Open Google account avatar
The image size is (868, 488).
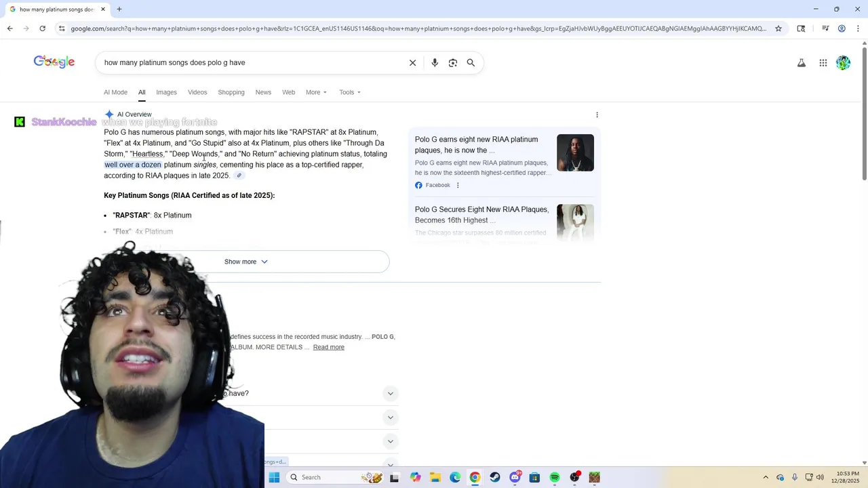point(843,63)
